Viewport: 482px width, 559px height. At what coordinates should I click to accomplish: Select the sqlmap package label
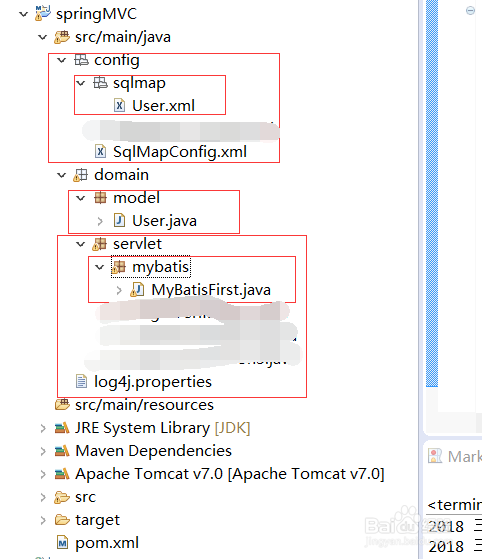[139, 83]
